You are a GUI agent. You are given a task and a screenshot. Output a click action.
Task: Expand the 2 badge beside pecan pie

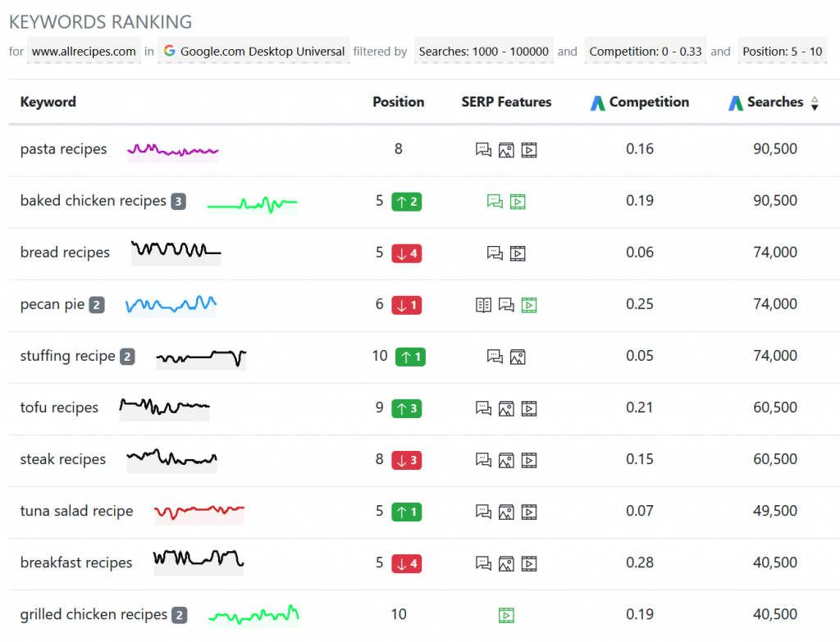[x=97, y=305]
